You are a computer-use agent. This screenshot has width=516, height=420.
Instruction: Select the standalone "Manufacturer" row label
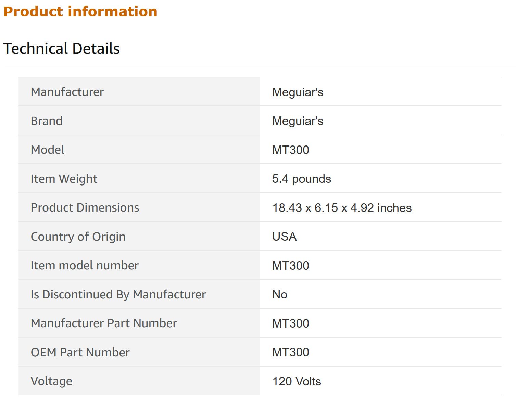[x=67, y=92]
